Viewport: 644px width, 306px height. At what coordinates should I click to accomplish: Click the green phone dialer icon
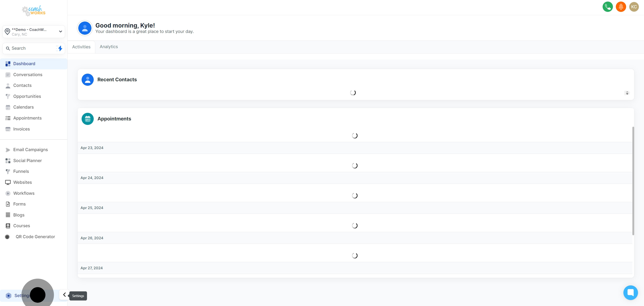click(608, 7)
